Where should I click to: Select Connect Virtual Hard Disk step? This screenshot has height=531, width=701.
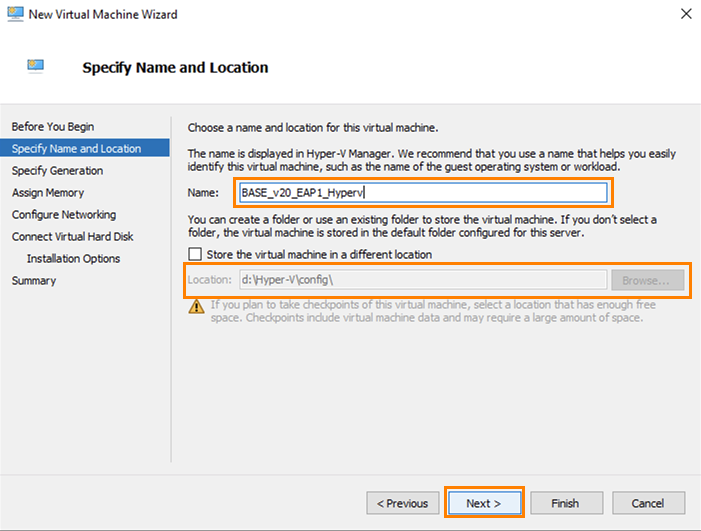click(72, 237)
